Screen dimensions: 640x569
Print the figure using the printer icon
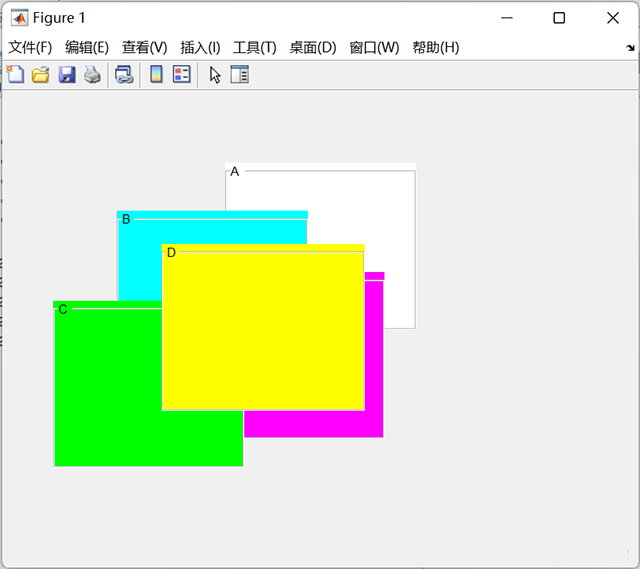(92, 75)
